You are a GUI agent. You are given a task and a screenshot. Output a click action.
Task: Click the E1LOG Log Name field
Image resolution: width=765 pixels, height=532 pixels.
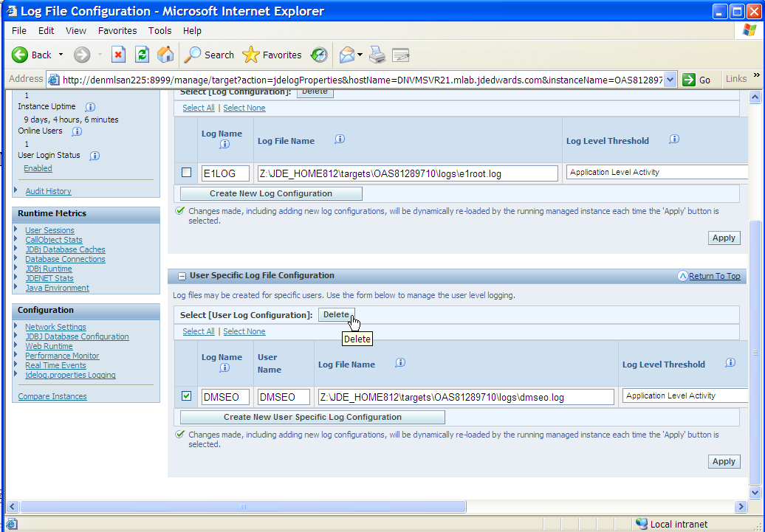click(x=225, y=173)
